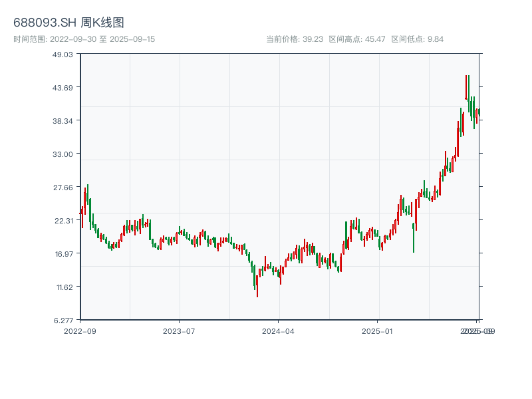Click the 43.69 y-axis price label

pos(64,87)
